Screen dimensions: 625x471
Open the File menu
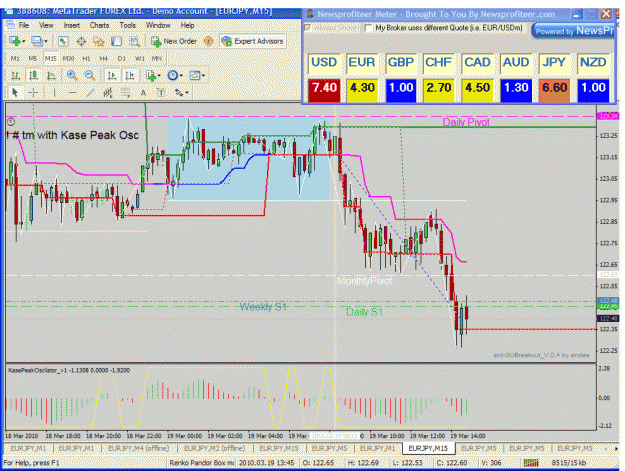(x=24, y=25)
